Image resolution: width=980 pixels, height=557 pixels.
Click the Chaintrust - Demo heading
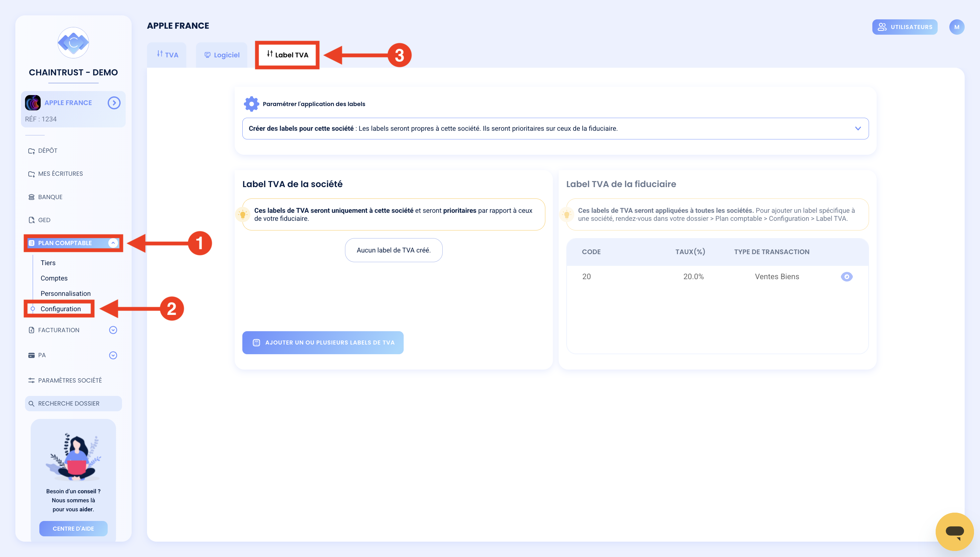point(73,72)
